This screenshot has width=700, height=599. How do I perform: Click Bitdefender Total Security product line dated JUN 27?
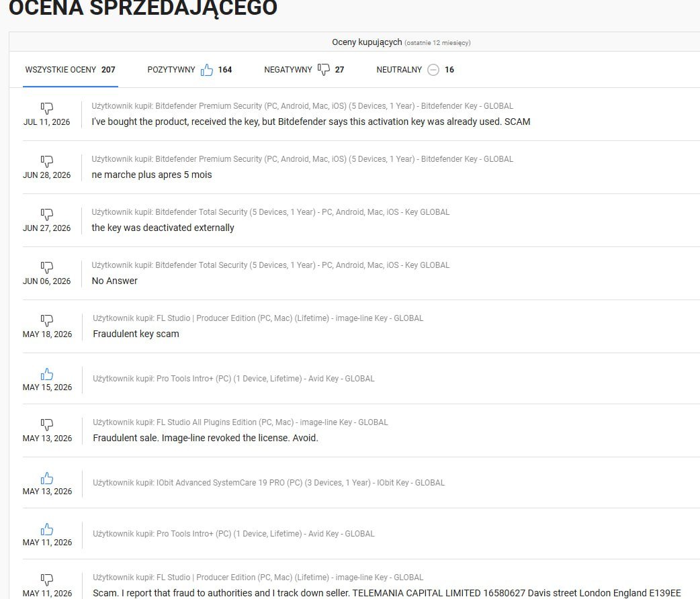pyautogui.click(x=271, y=212)
